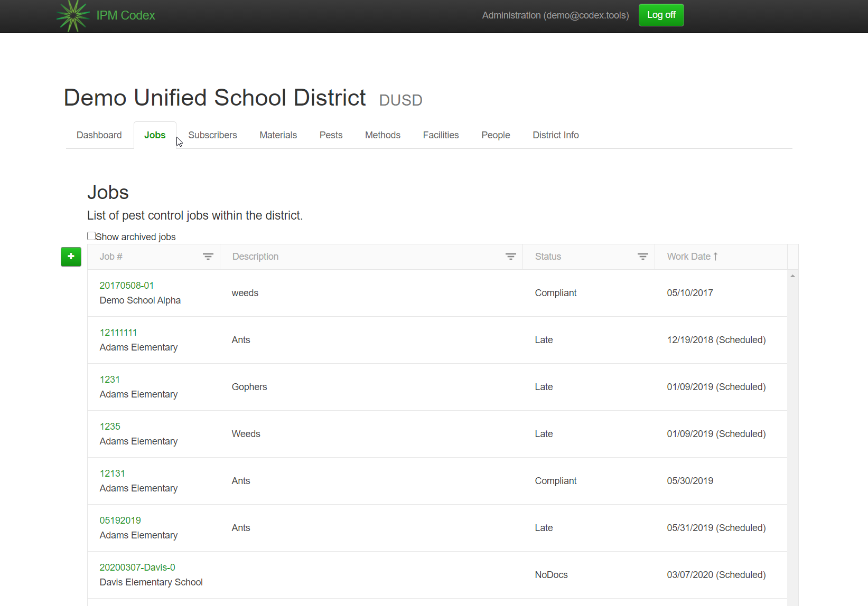Screen dimensions: 868x606
Task: Click the Log off button
Action: pos(661,15)
